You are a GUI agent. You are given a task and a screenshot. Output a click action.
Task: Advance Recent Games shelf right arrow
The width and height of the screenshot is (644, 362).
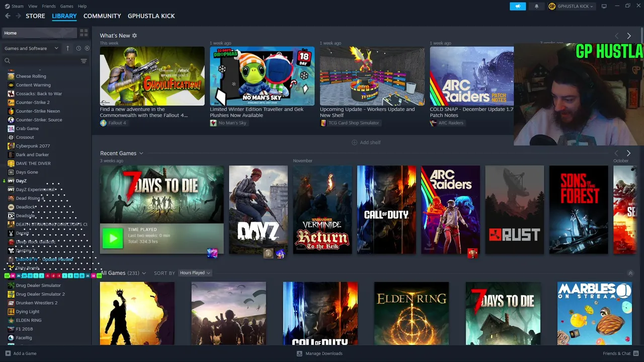click(628, 153)
